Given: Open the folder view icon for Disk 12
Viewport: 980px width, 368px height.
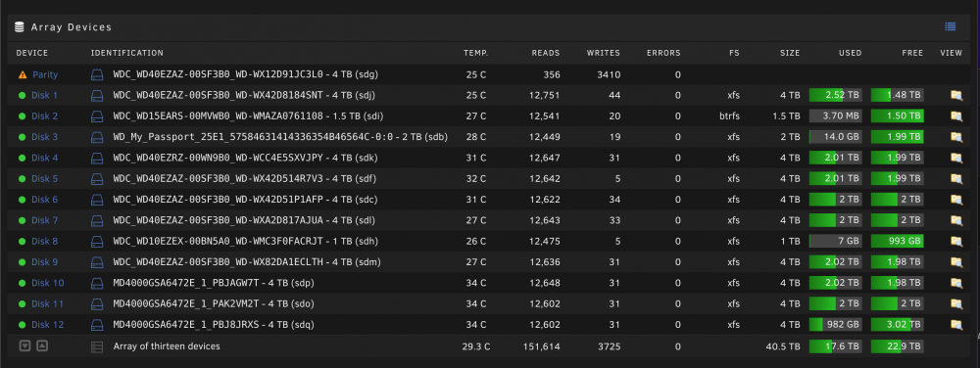Looking at the screenshot, I should coord(955,325).
